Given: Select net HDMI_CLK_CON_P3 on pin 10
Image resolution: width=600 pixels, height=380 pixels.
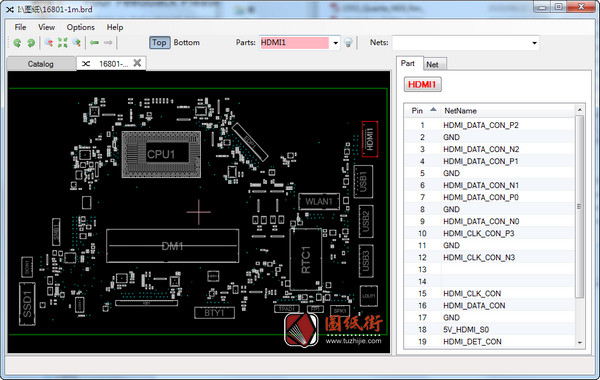Looking at the screenshot, I should [x=479, y=233].
